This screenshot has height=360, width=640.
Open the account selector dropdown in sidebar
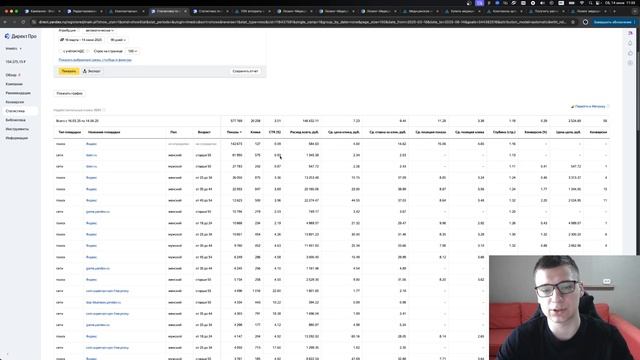(13, 49)
